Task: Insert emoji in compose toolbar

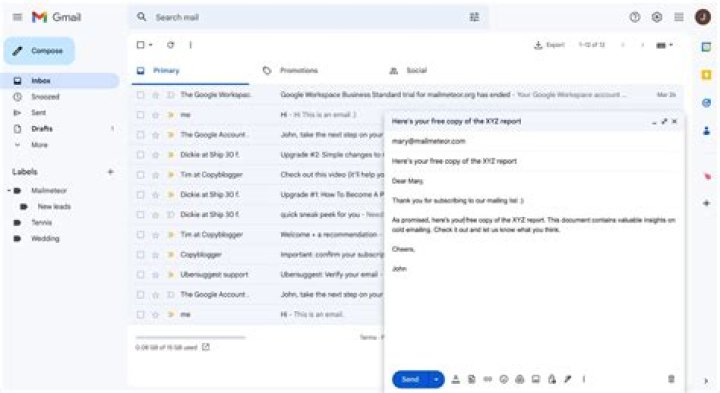Action: pos(504,379)
